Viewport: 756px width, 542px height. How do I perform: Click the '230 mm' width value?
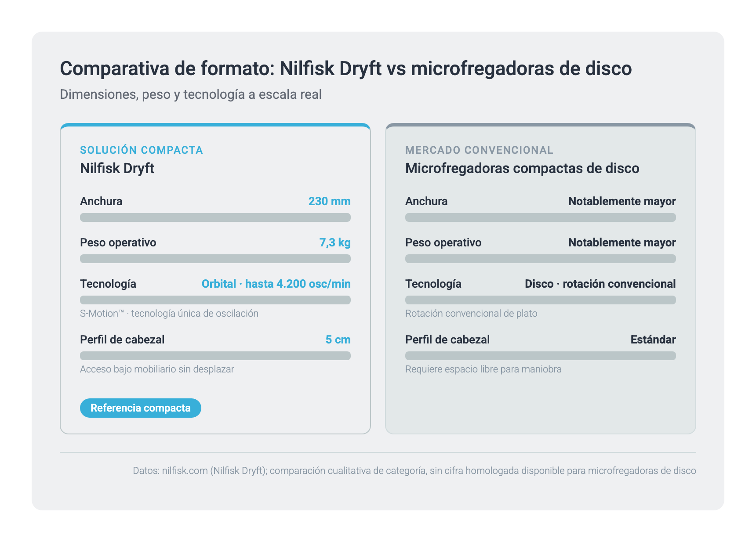(x=329, y=201)
